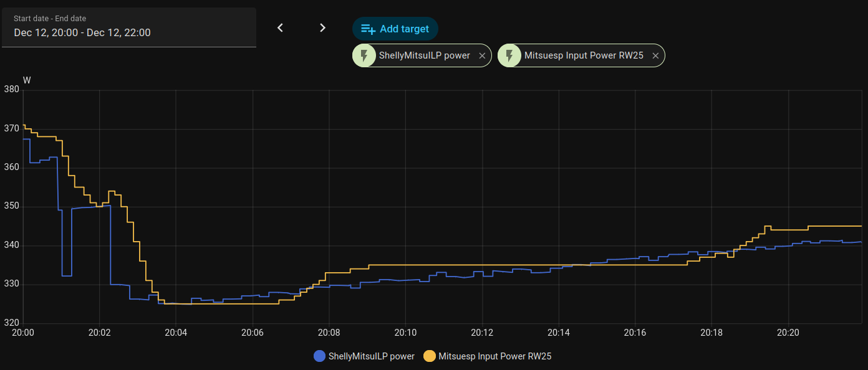The height and width of the screenshot is (370, 868).
Task: Click the list-plus icon in Add target
Action: click(368, 29)
